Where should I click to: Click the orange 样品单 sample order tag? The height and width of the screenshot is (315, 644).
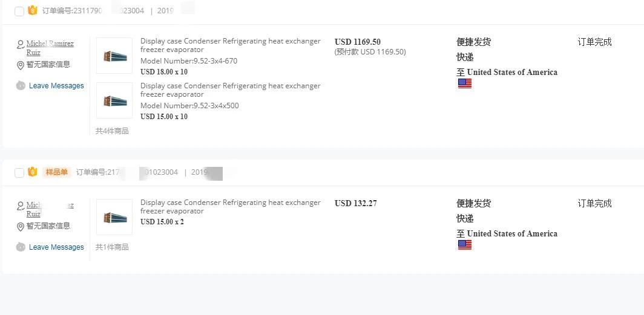[x=56, y=172]
